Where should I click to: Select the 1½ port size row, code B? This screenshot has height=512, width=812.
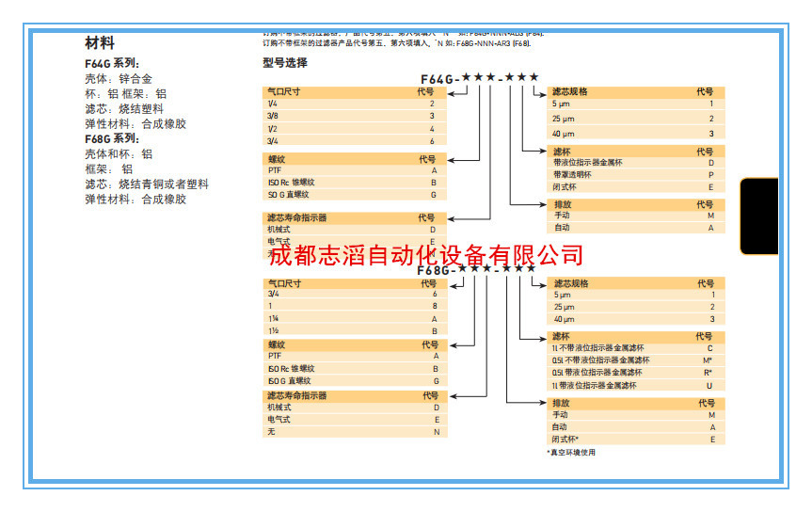click(x=356, y=330)
